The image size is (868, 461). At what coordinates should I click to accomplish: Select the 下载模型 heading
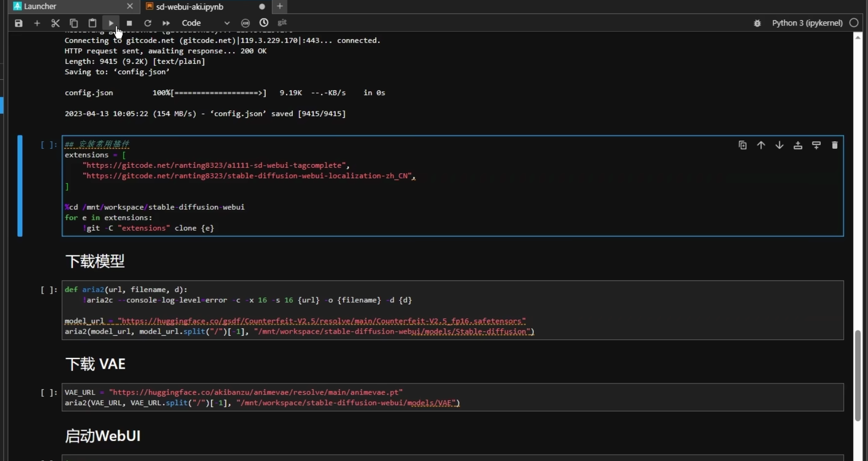[x=95, y=261]
